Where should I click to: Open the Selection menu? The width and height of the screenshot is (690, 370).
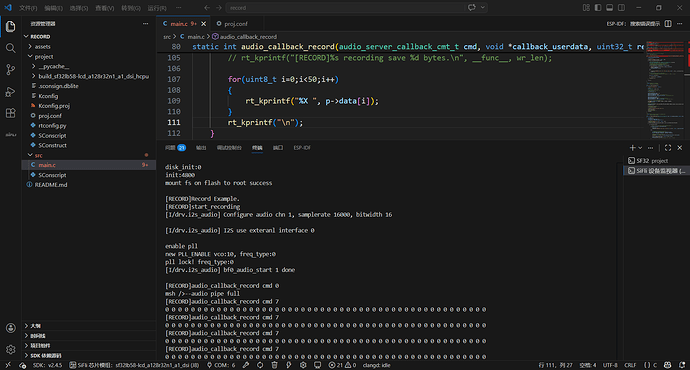tap(79, 8)
